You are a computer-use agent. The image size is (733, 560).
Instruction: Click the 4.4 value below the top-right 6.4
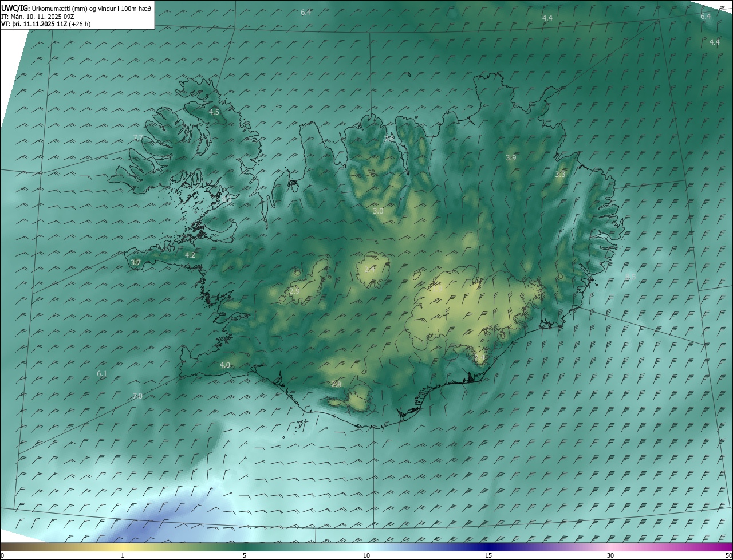coord(715,42)
